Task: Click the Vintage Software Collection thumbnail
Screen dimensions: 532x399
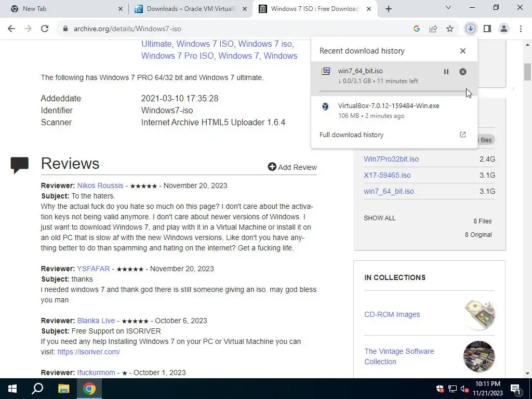Action: click(478, 356)
